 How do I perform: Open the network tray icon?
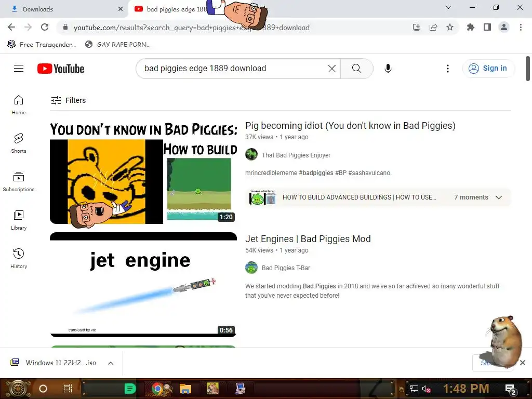coord(414,389)
